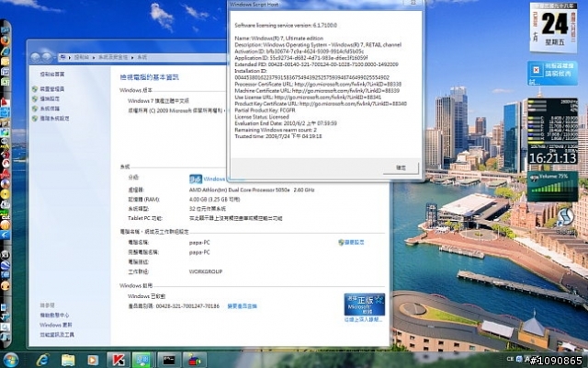
Task: Click shield icon beside 進階系統設定 link
Action: coord(35,119)
